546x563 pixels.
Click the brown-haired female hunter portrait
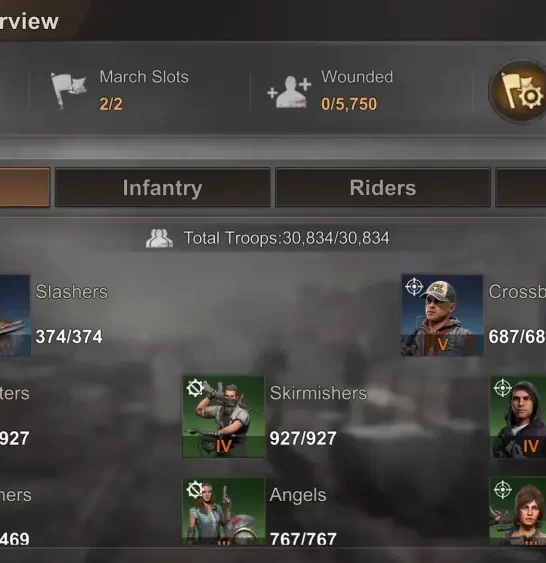pos(518,511)
